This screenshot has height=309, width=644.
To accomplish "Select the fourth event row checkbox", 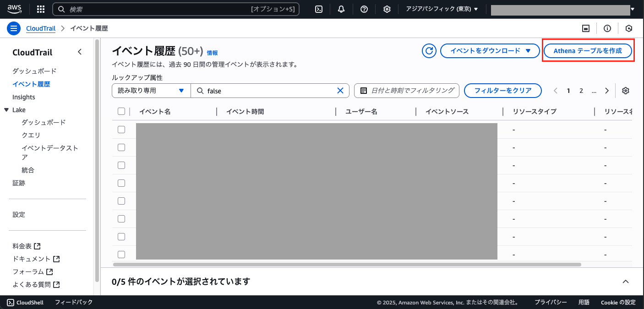I will click(121, 183).
